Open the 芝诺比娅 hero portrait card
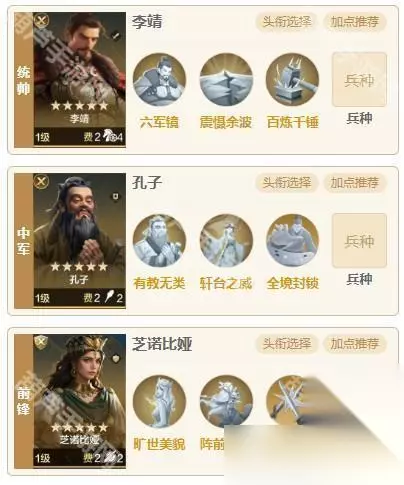This screenshot has width=404, height=485. (x=80, y=401)
